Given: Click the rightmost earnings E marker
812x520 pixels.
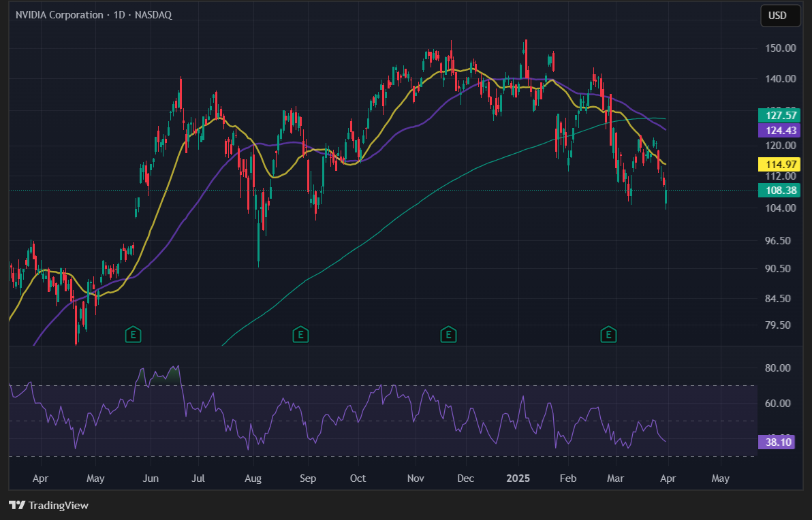Looking at the screenshot, I should [608, 334].
